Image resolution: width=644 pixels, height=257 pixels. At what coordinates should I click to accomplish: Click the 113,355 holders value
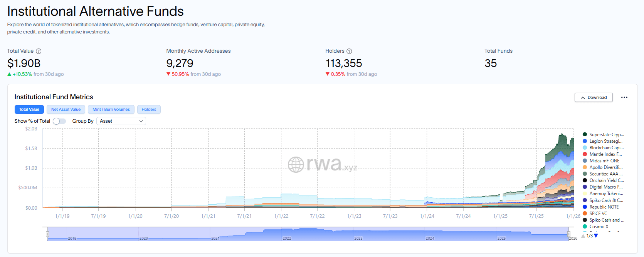pos(344,63)
